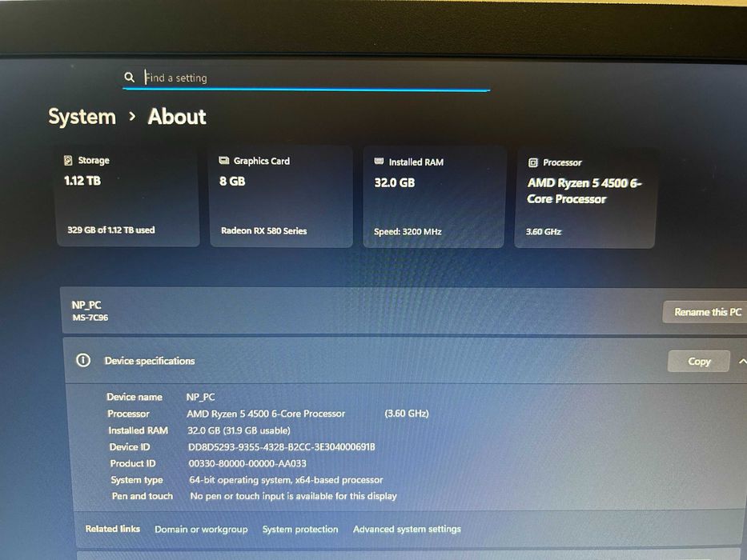The height and width of the screenshot is (560, 747).
Task: Click AMD Ryzen 5 4500 card title
Action: pos(584,191)
